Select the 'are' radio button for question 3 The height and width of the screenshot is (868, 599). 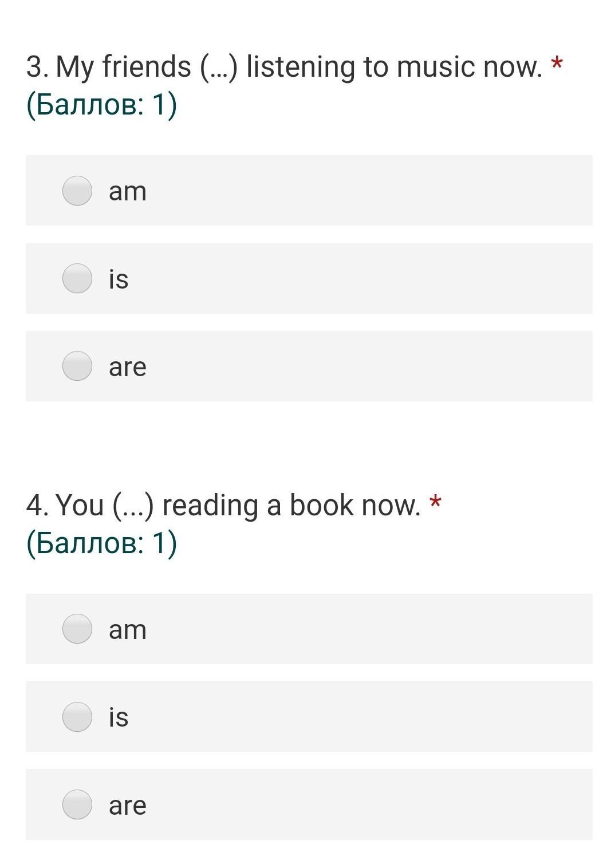click(x=77, y=366)
